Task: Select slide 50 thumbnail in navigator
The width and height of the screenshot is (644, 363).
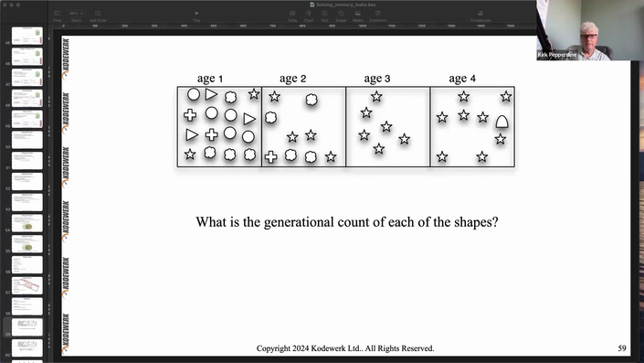Action: tap(27, 140)
